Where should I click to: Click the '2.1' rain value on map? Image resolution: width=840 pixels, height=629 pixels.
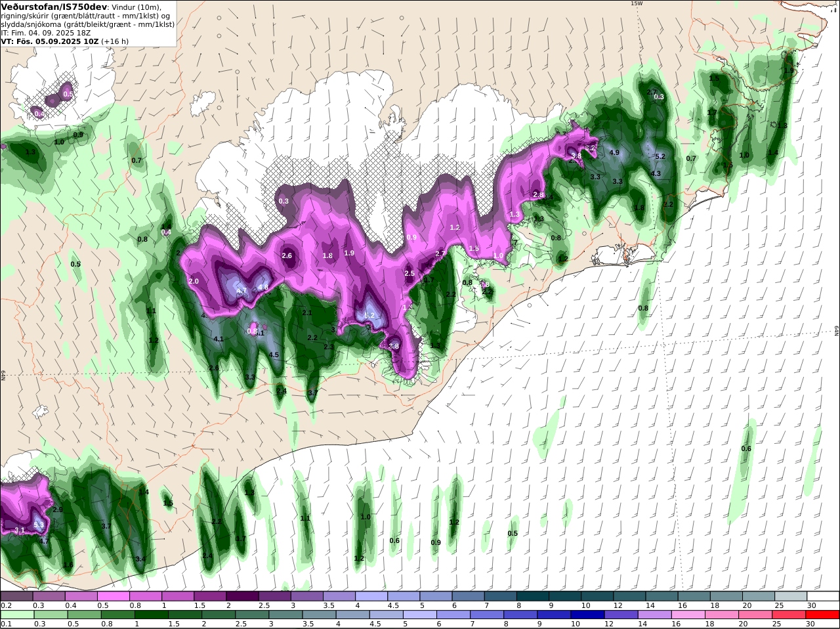(x=306, y=313)
